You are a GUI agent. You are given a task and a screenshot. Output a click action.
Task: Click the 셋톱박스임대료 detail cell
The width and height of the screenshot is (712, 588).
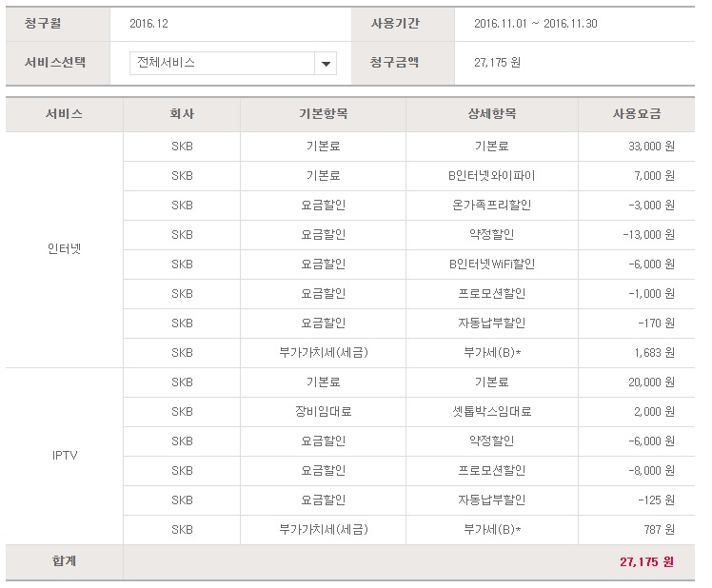click(491, 412)
